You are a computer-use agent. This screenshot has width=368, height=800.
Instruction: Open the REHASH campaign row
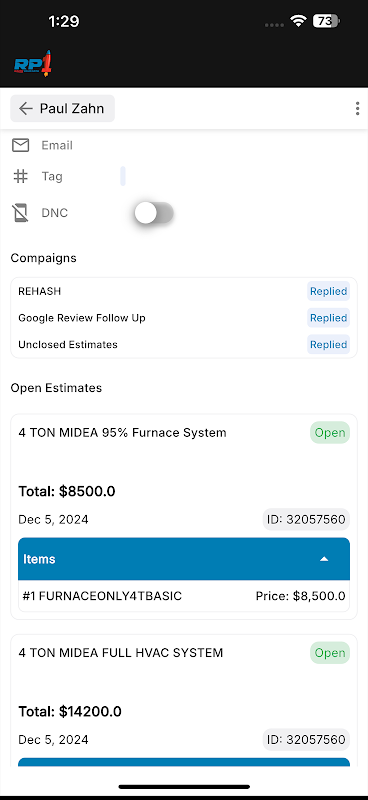click(x=184, y=291)
